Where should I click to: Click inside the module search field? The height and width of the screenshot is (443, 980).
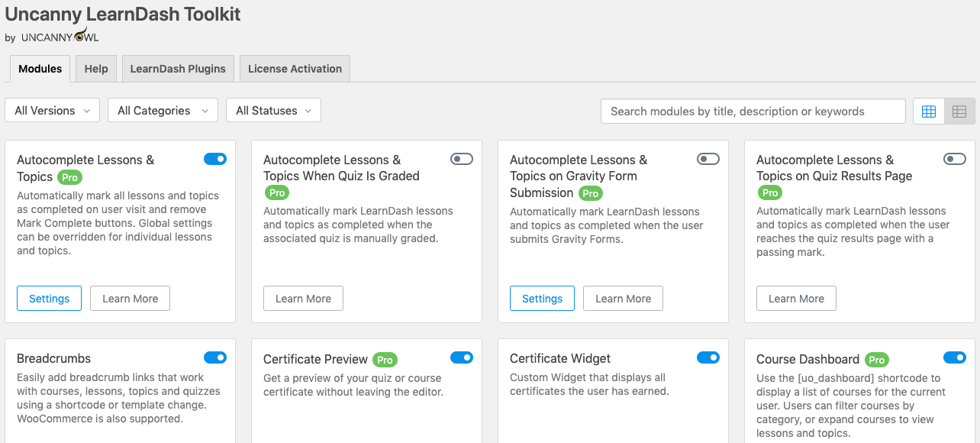[753, 111]
